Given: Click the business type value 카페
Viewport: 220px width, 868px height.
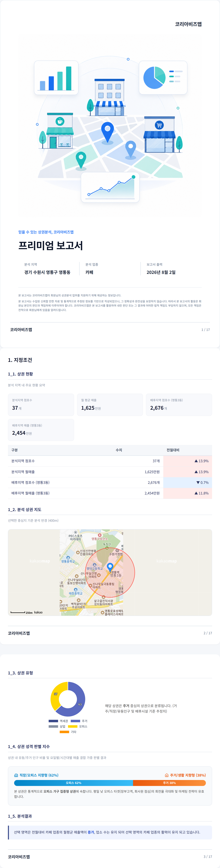Looking at the screenshot, I should point(89,272).
